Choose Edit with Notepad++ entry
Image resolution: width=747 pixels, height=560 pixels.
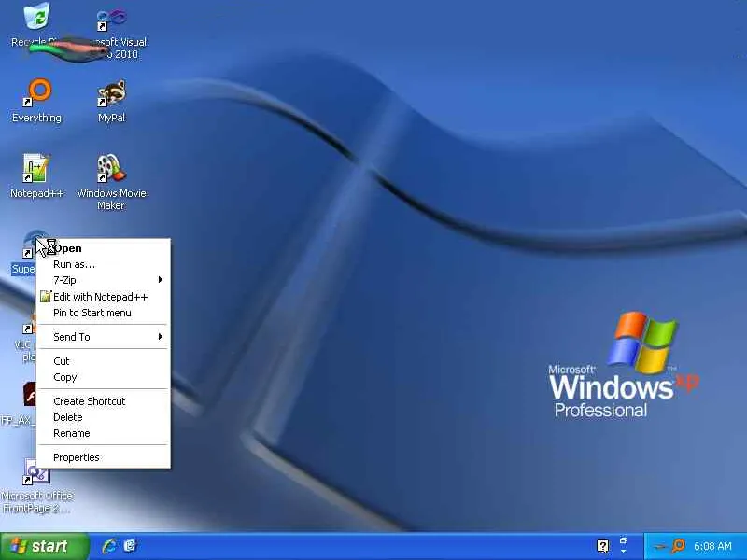(x=104, y=297)
